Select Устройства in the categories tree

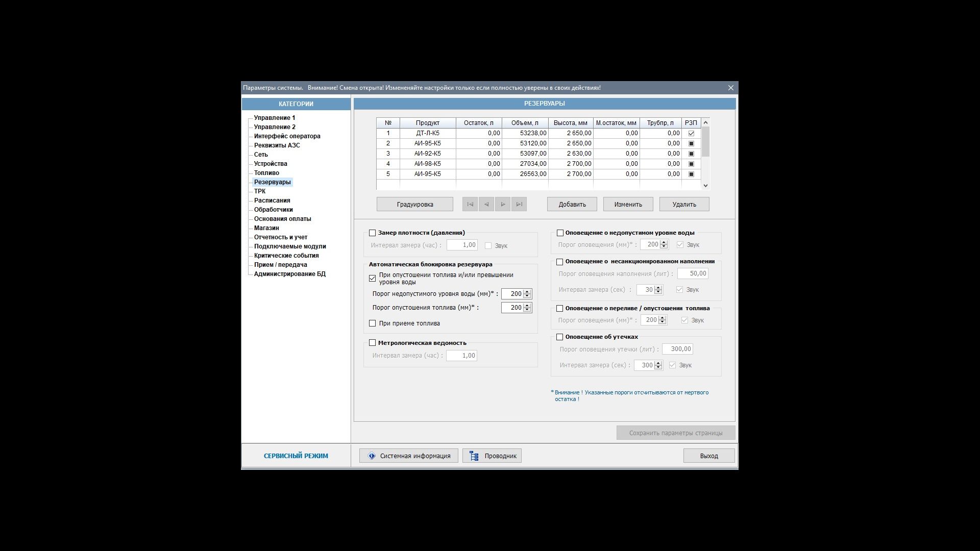click(271, 164)
